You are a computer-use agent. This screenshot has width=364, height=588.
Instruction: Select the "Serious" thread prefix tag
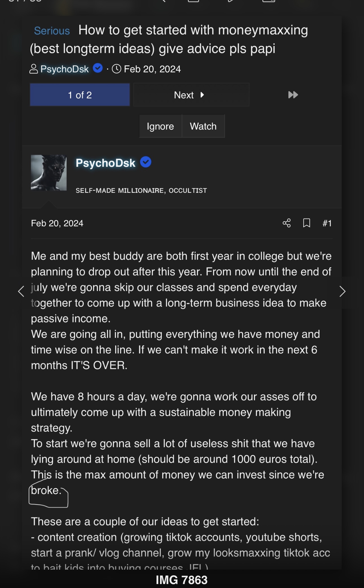52,31
